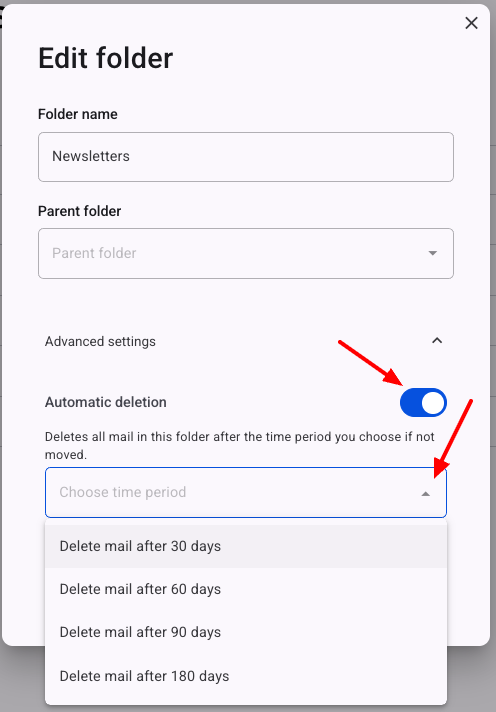The image size is (496, 712).
Task: Select Delete mail after 60 days
Action: pos(246,589)
